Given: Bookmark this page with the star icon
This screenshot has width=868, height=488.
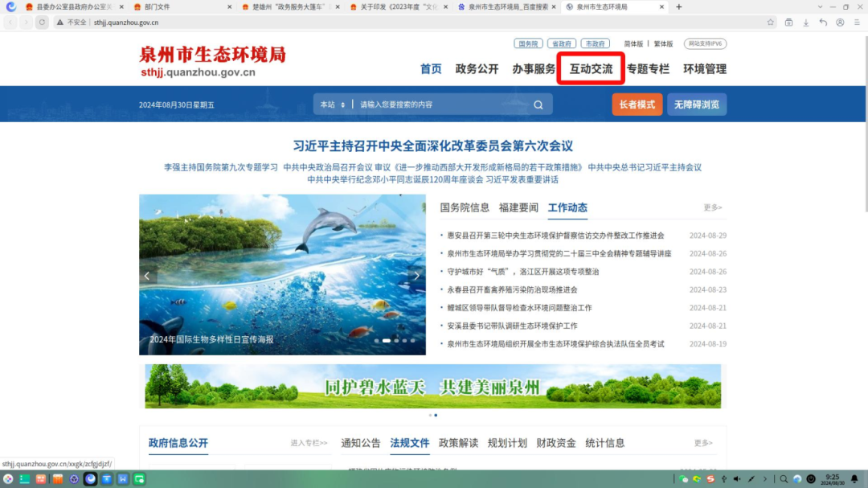Looking at the screenshot, I should pyautogui.click(x=771, y=23).
